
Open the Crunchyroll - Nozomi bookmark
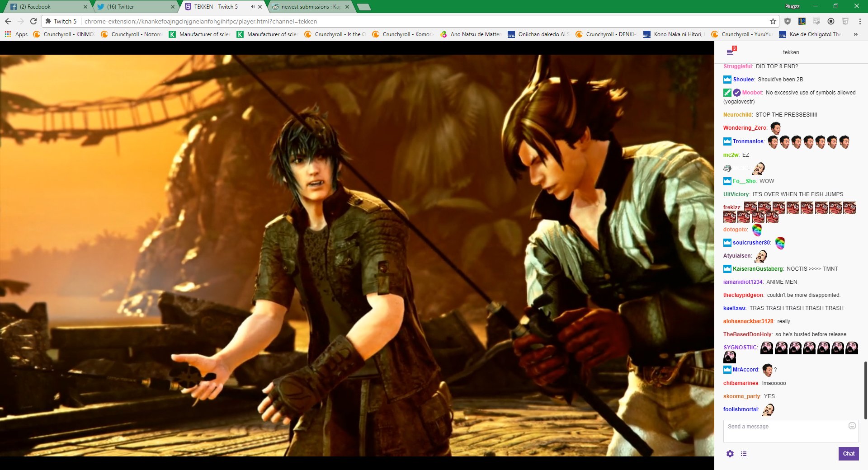(132, 34)
